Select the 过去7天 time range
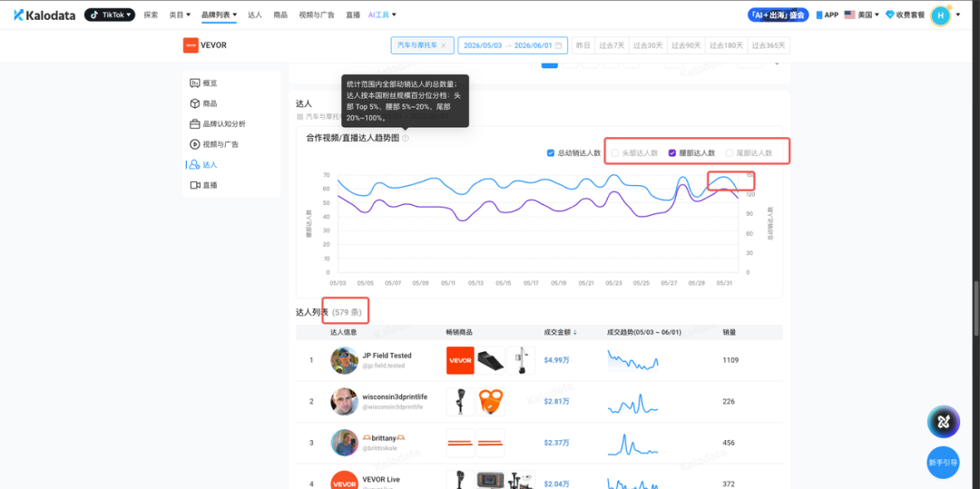The image size is (980, 489). pyautogui.click(x=611, y=45)
